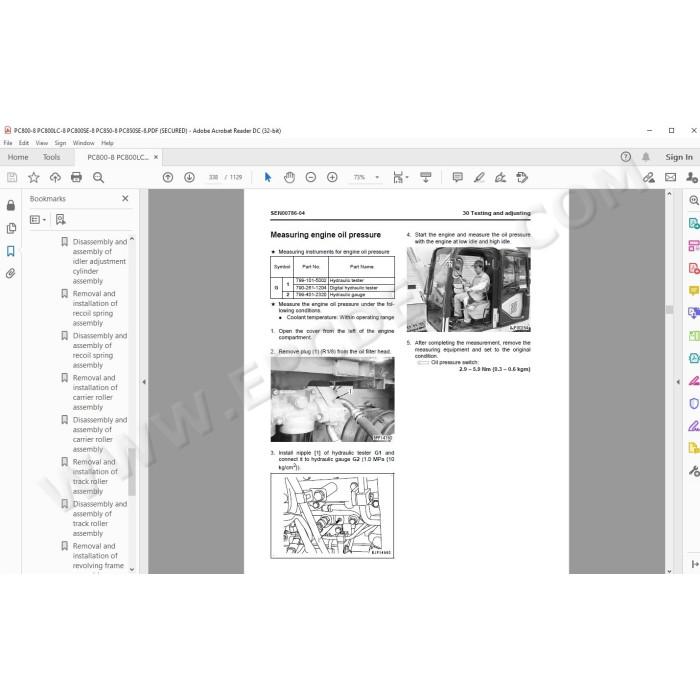Open Help question mark icon
700x700 pixels.
coord(625,157)
